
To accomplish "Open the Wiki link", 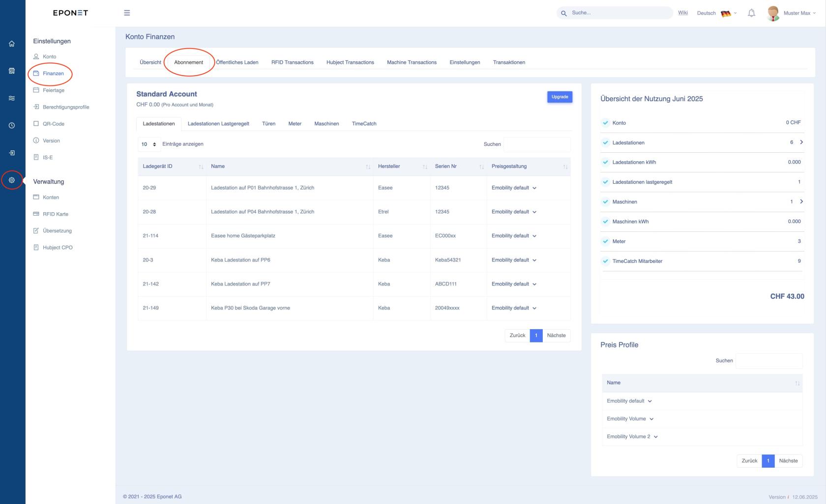I will pos(683,13).
